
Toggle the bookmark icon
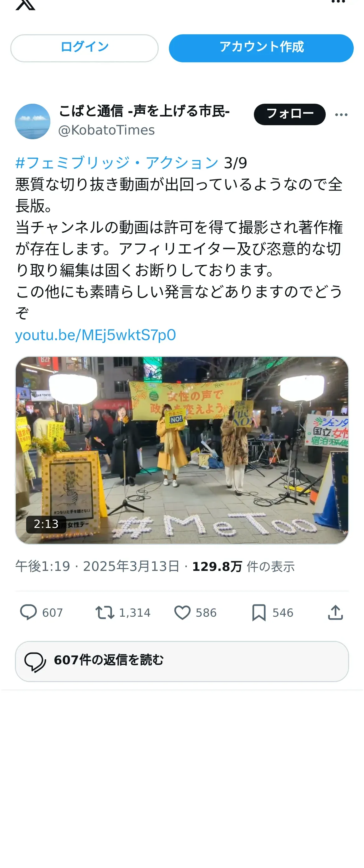point(259,613)
